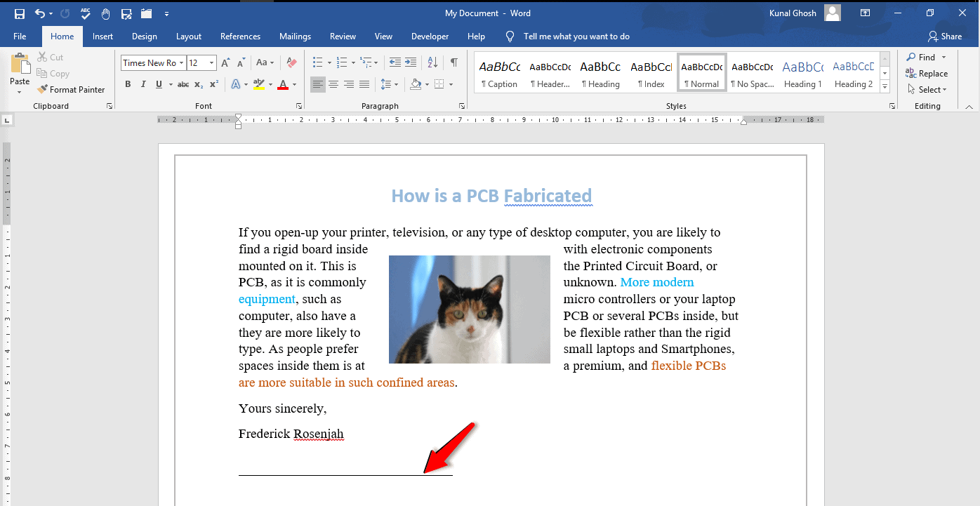Screen dimensions: 980x506
Task: Click the Grow Font size icon
Action: coord(225,63)
